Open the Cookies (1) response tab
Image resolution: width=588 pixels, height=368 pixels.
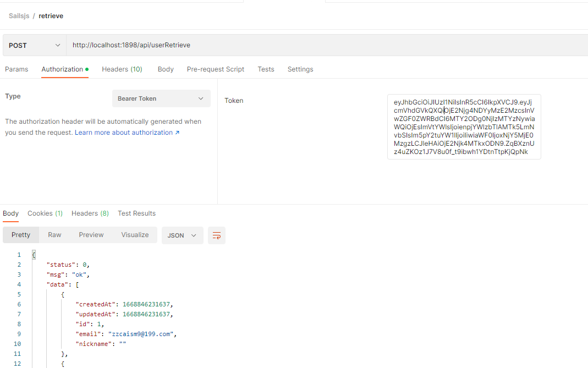[x=45, y=213]
